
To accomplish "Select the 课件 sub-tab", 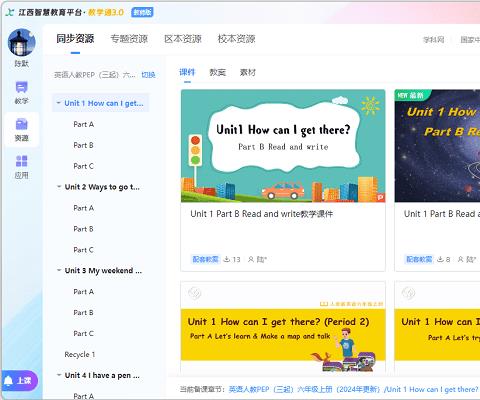I will click(187, 72).
